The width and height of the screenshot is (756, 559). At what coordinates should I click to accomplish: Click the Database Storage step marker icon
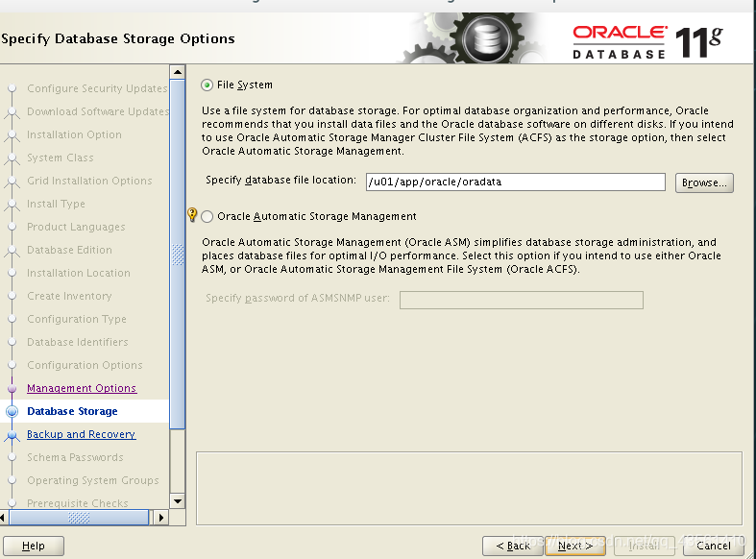12,411
